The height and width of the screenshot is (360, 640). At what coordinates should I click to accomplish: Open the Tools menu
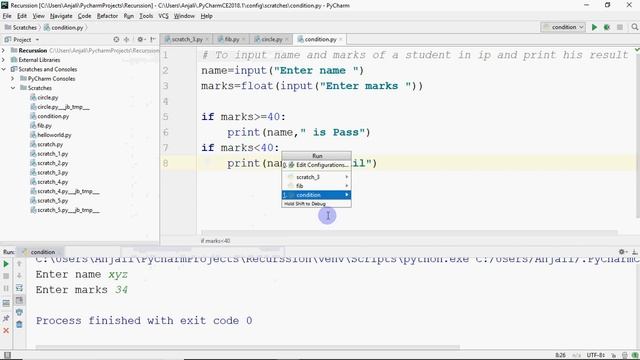click(x=146, y=16)
